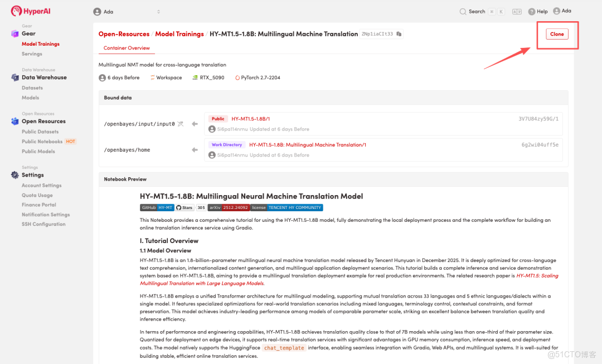Open the Search box in the top bar
This screenshot has height=364, width=602.
click(482, 12)
